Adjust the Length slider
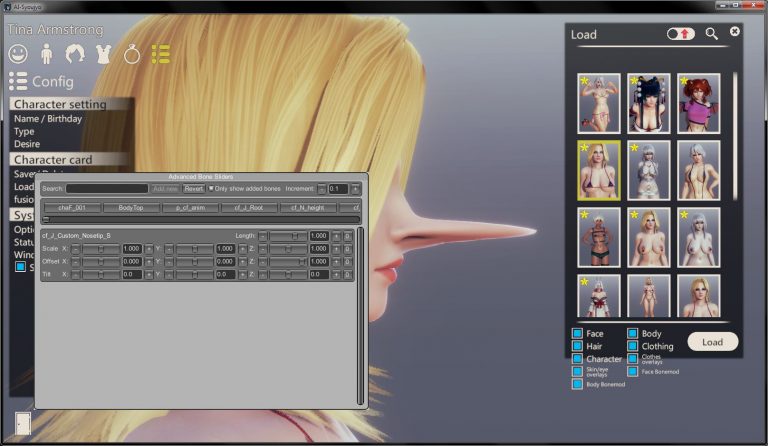Image resolution: width=768 pixels, height=446 pixels. click(288, 236)
